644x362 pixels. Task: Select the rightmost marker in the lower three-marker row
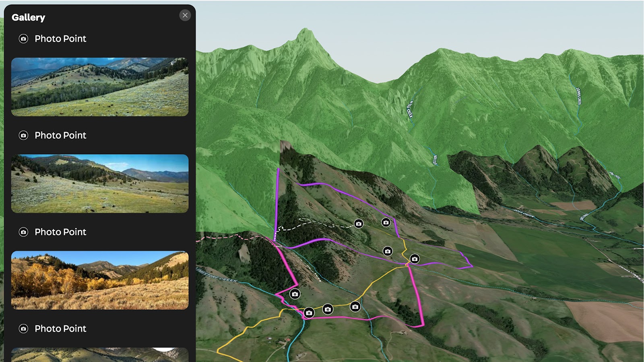click(355, 306)
